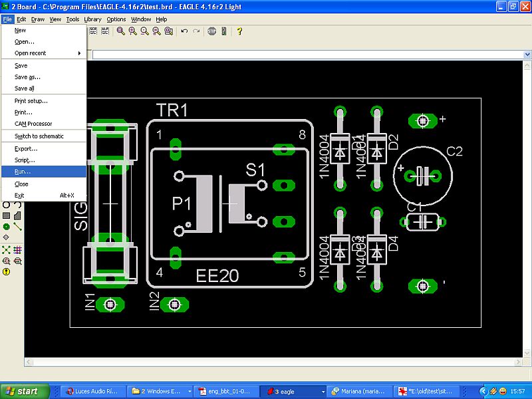The height and width of the screenshot is (399, 532).
Task: Choose Export... from the File menu
Action: tap(44, 149)
